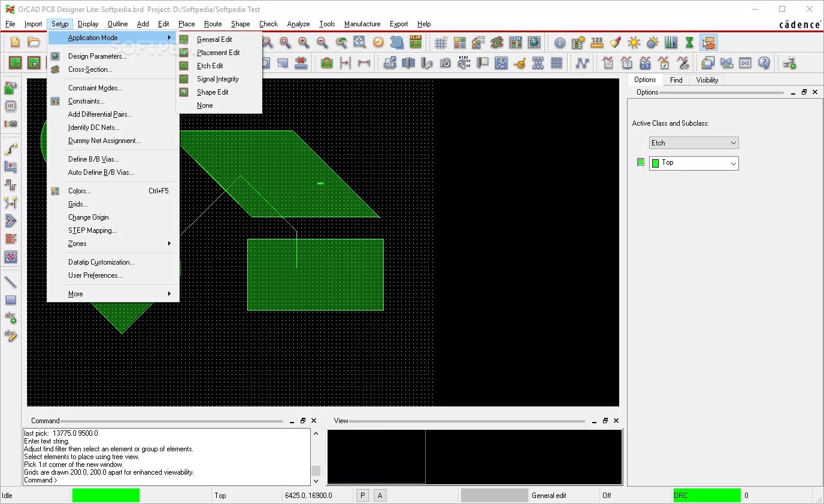Click the green DRC status indicator
The image size is (824, 504).
[707, 495]
